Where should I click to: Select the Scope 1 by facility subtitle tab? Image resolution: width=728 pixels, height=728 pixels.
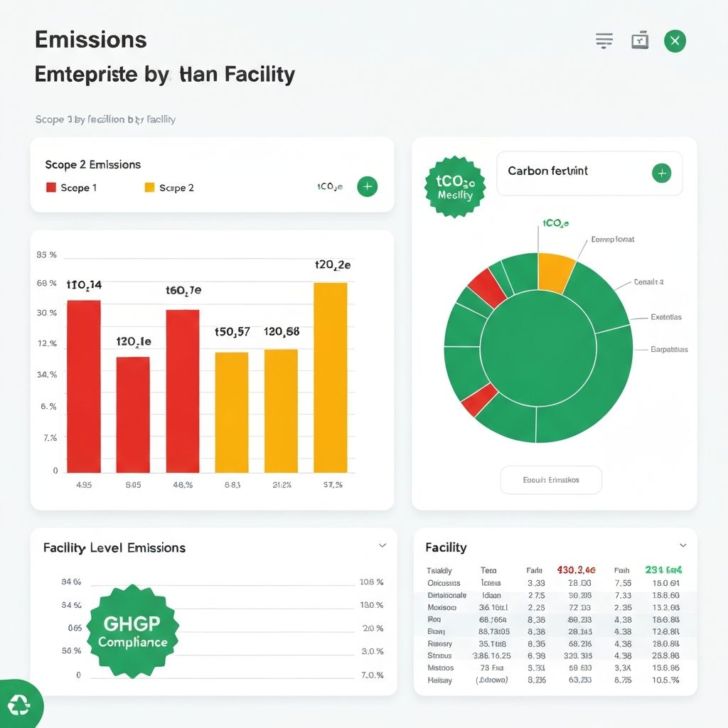click(105, 119)
